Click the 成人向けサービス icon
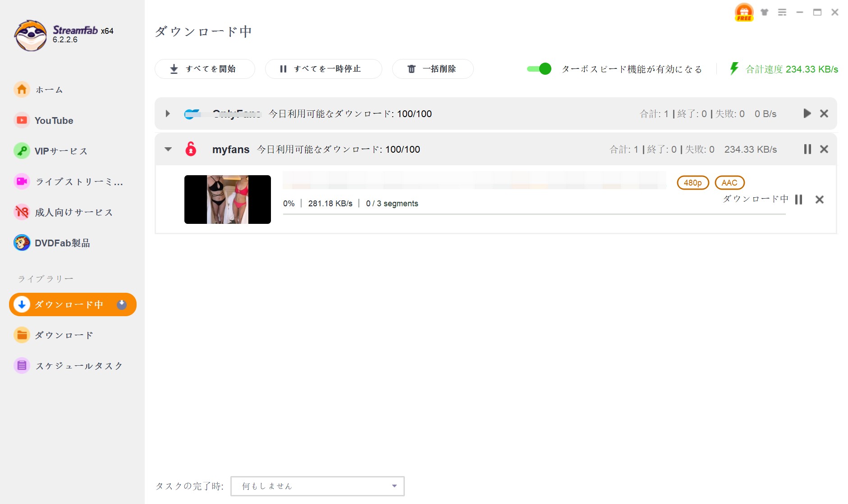 [22, 212]
